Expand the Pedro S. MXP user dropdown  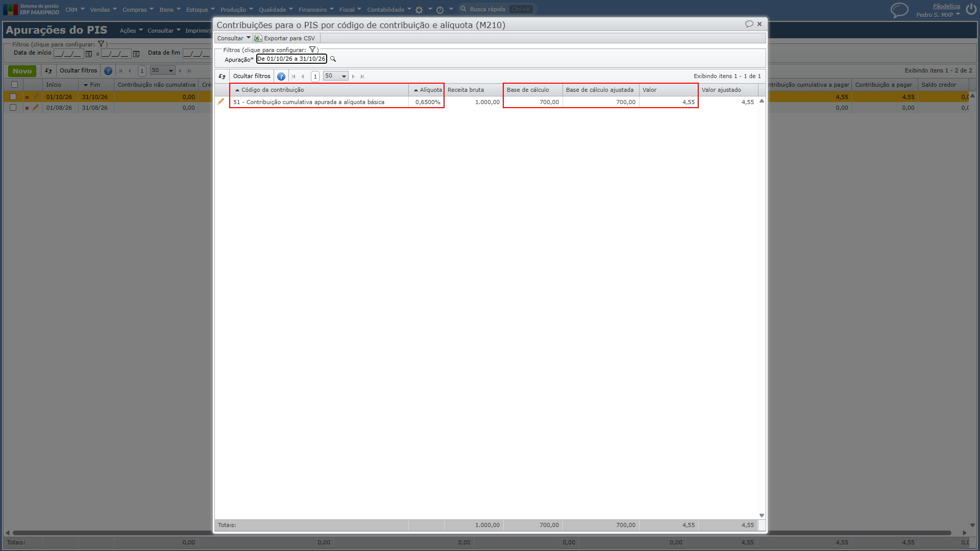tap(938, 15)
